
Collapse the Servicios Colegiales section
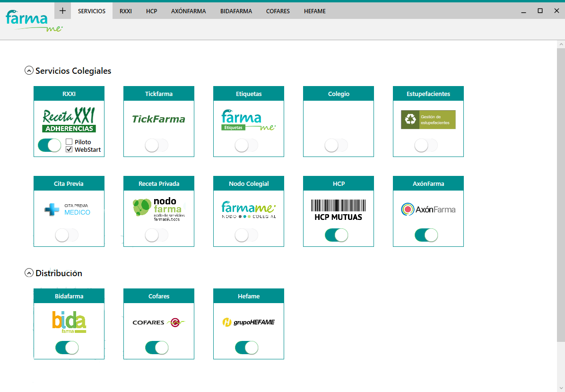[x=29, y=70]
